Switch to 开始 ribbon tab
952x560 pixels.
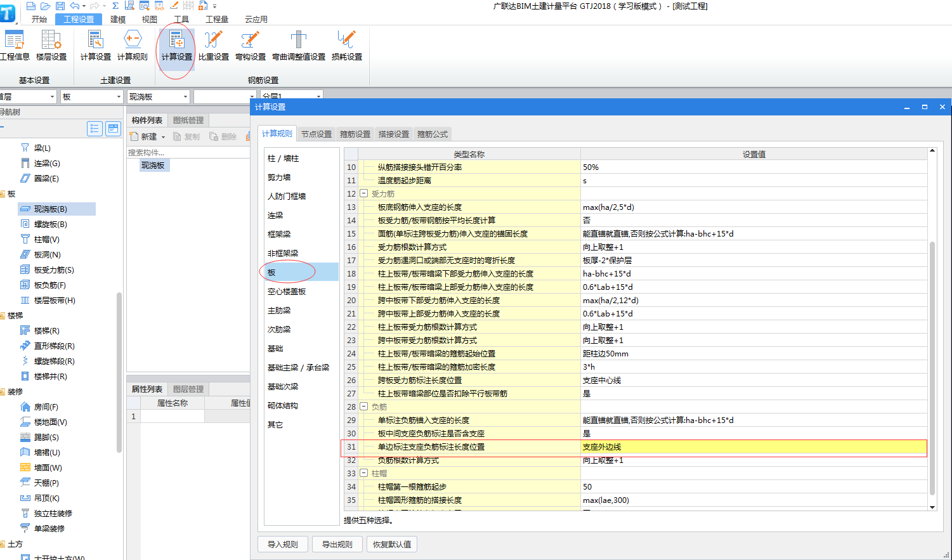click(39, 19)
